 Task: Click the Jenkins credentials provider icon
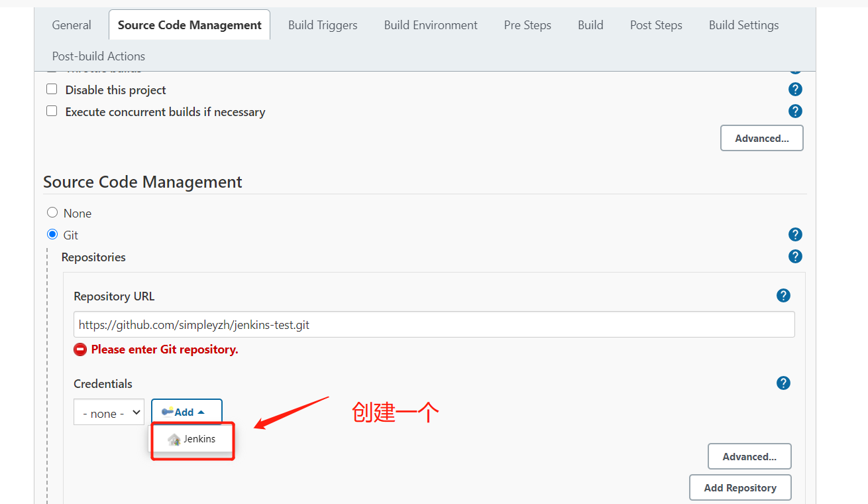tap(174, 439)
